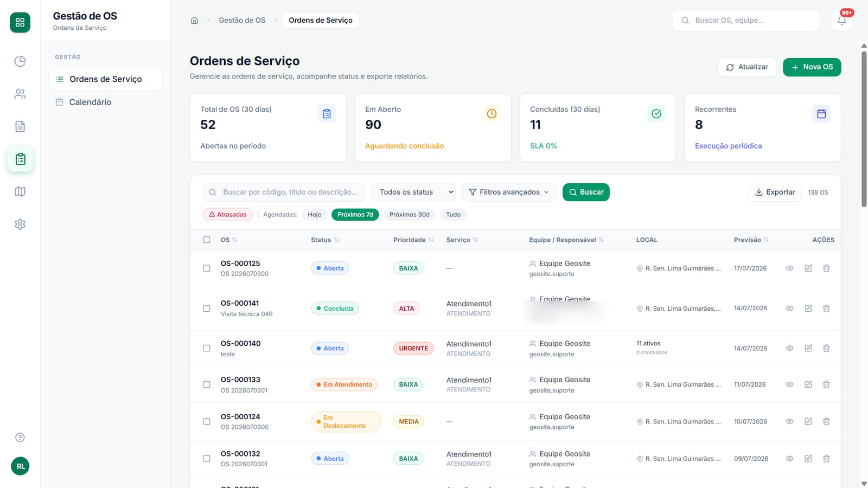Select the Hoje schedule filter
Screen dimensions: 868x488
point(315,215)
